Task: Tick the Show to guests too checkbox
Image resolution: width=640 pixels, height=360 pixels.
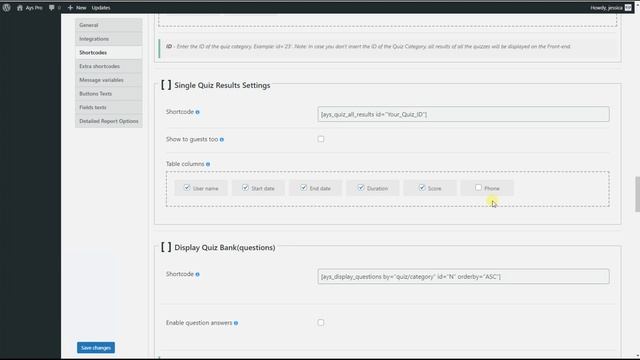Action: pyautogui.click(x=321, y=139)
